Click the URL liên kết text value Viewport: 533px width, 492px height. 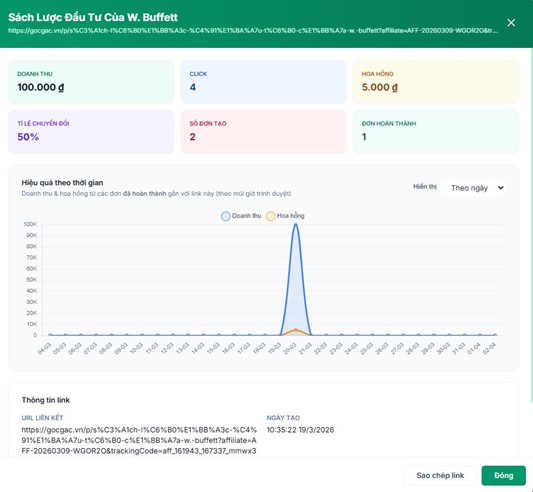pos(139,440)
